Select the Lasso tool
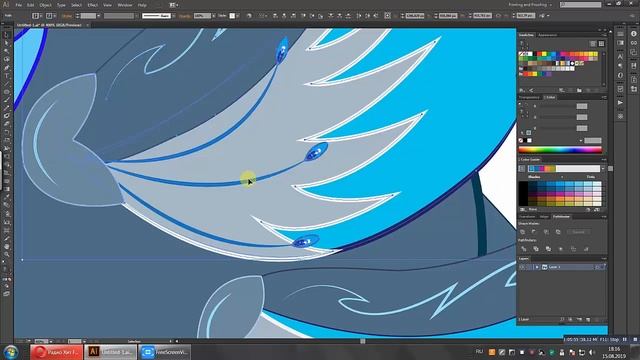640x360 pixels. 6,59
